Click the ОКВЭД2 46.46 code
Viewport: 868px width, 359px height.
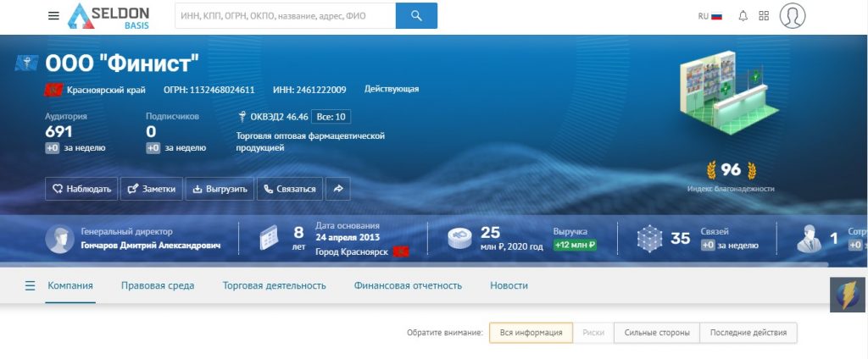[x=280, y=117]
